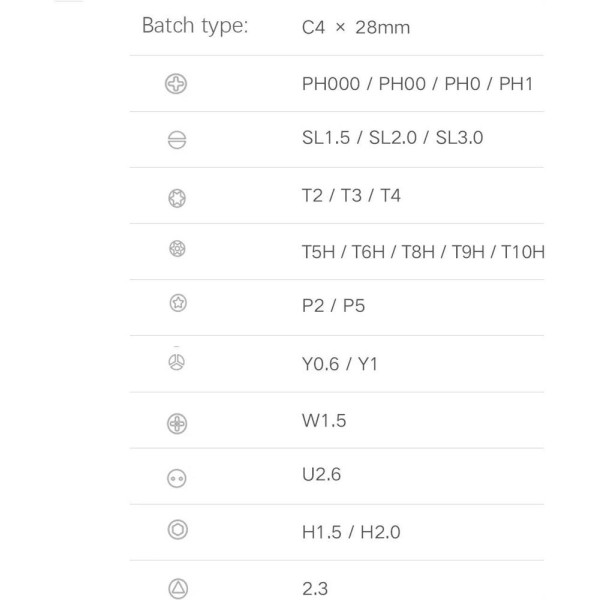The image size is (600, 600).
Task: Select the W1.5 cross bit icon
Action: (177, 424)
